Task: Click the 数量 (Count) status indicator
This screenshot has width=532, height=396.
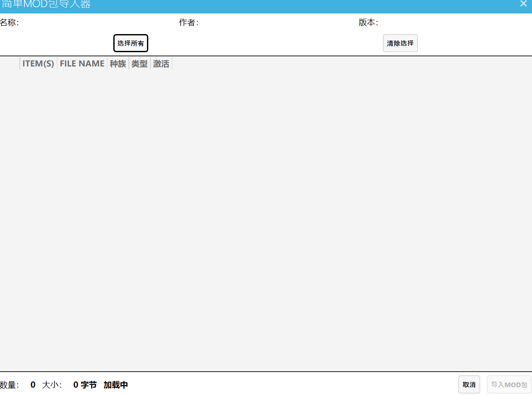Action: point(11,384)
